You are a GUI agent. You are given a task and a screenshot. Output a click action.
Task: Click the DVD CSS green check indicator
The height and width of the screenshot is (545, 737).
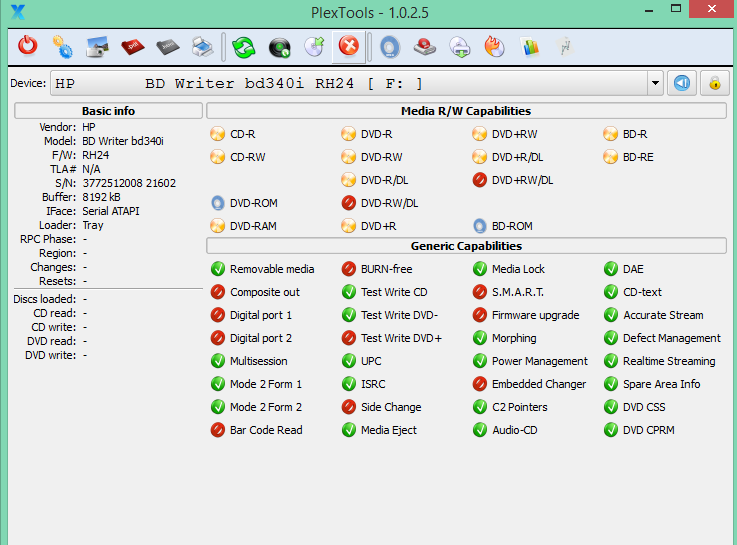tap(611, 407)
